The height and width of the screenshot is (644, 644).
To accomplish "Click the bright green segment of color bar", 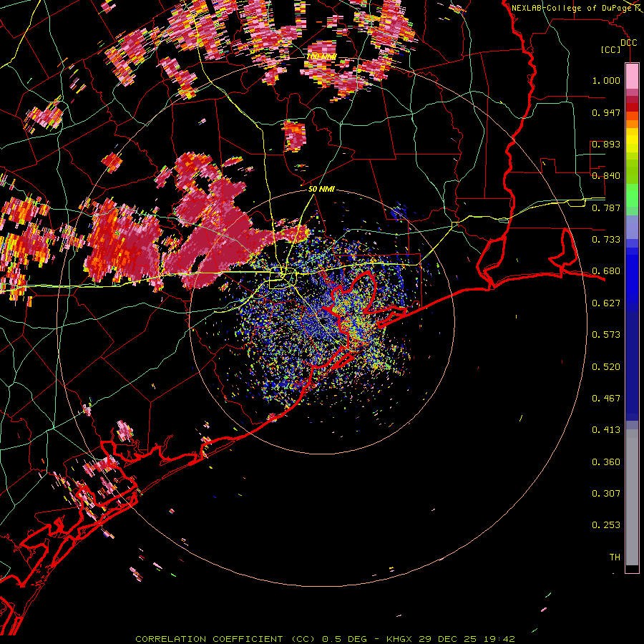I will pyautogui.click(x=632, y=195).
